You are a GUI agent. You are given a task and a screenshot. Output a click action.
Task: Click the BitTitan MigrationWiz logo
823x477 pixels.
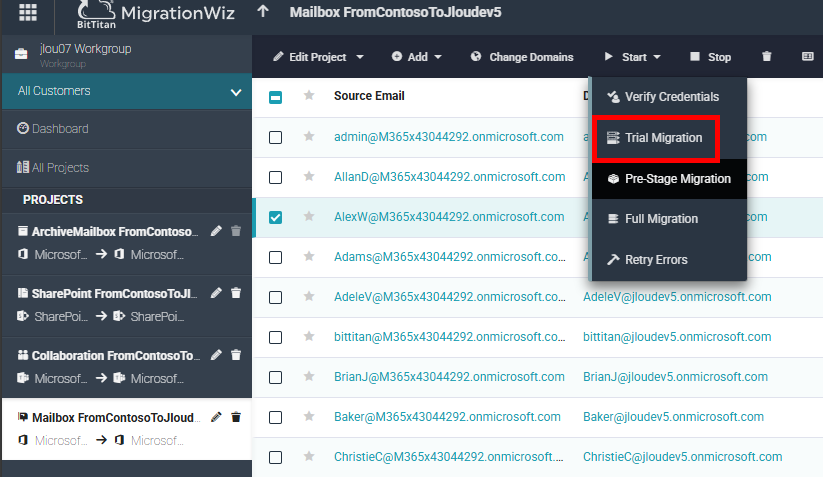tap(156, 14)
